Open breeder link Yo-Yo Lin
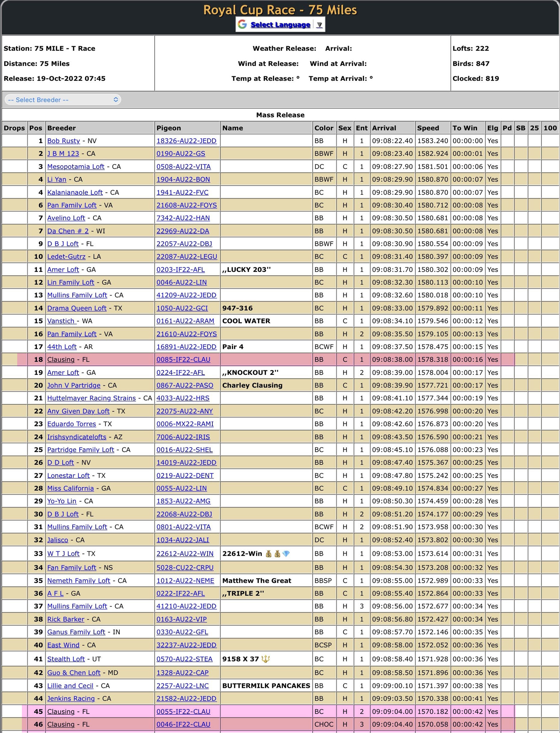 tap(62, 501)
